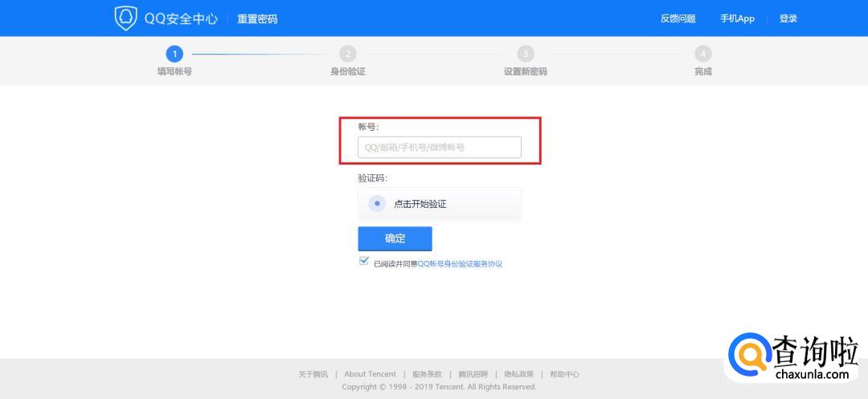
Task: Click the QQ安全中心 title text
Action: [x=181, y=18]
